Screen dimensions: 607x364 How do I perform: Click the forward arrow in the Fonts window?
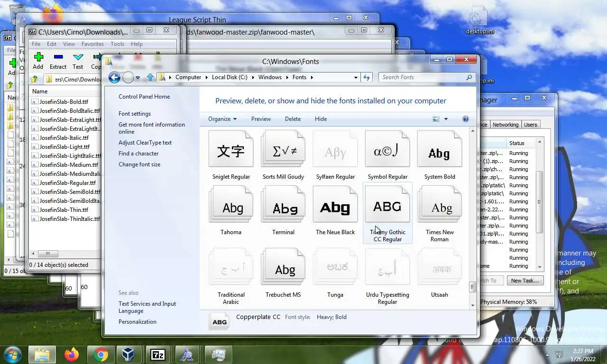(128, 77)
